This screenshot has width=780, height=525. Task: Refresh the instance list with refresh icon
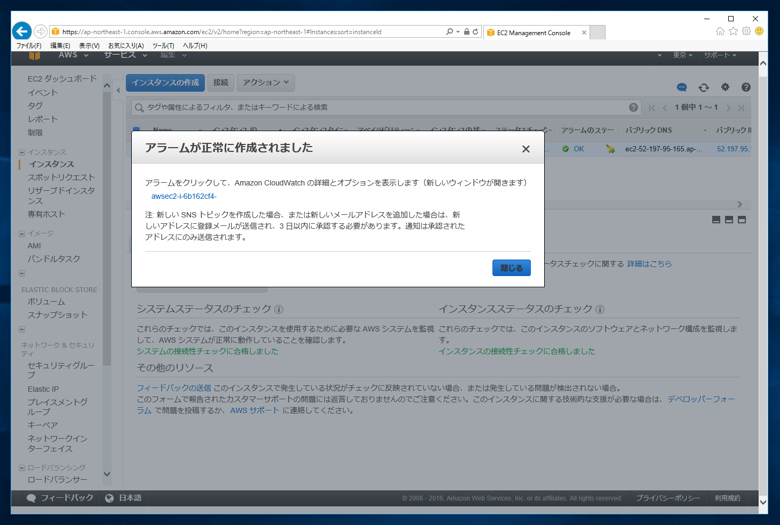tap(703, 88)
